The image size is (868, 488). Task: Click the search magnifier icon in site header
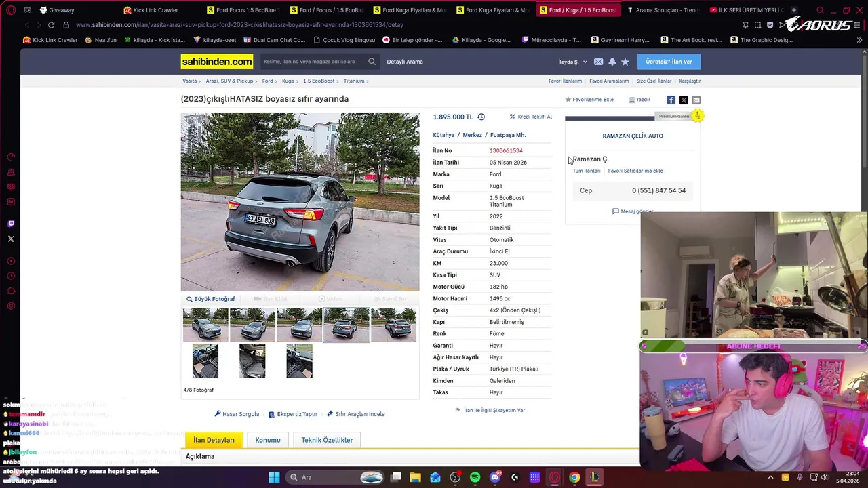coord(372,62)
